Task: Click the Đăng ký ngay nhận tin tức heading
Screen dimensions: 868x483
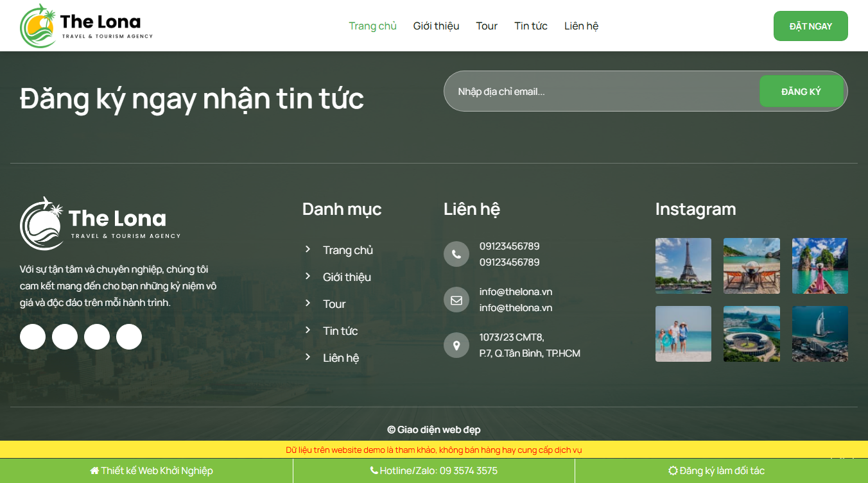Action: (x=192, y=98)
